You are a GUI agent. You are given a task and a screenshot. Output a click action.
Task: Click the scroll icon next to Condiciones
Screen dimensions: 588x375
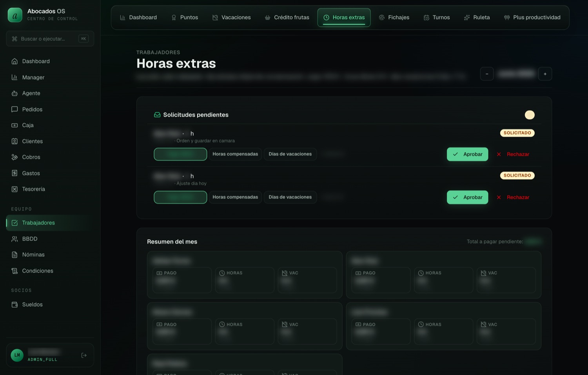pos(15,271)
